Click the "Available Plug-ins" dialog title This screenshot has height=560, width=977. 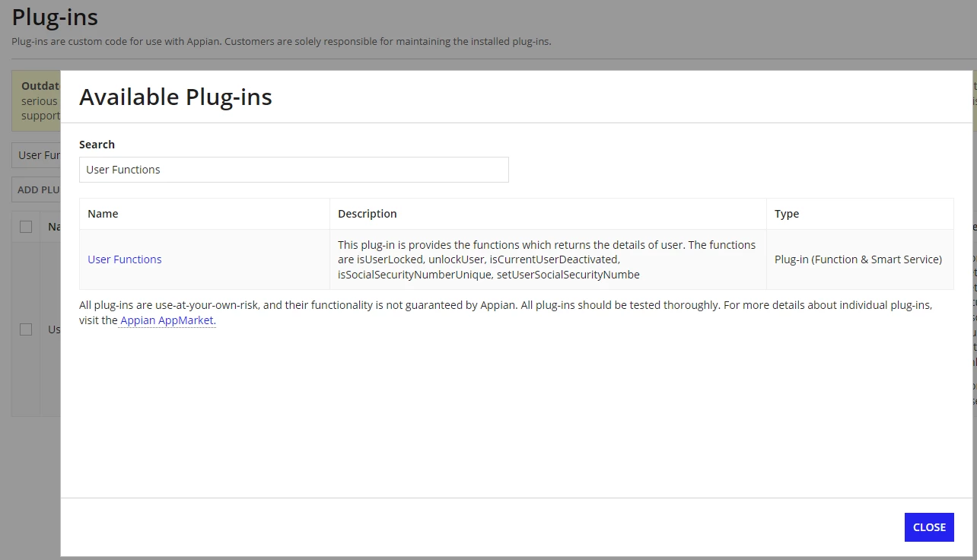(176, 97)
